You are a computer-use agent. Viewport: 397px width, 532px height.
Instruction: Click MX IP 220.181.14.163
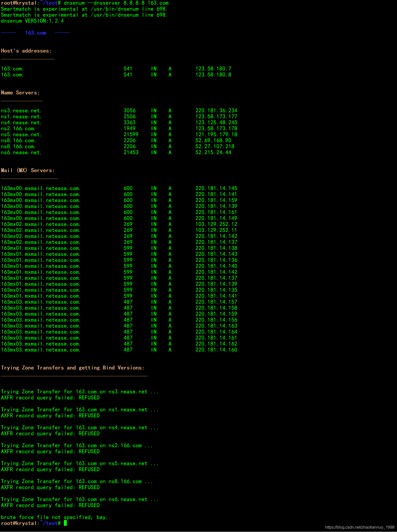click(216, 326)
